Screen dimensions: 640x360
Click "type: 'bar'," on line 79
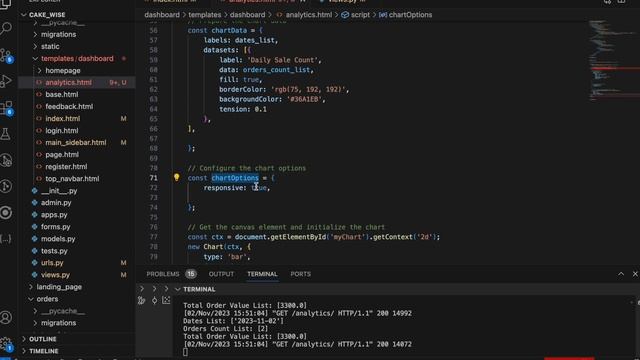click(x=227, y=257)
